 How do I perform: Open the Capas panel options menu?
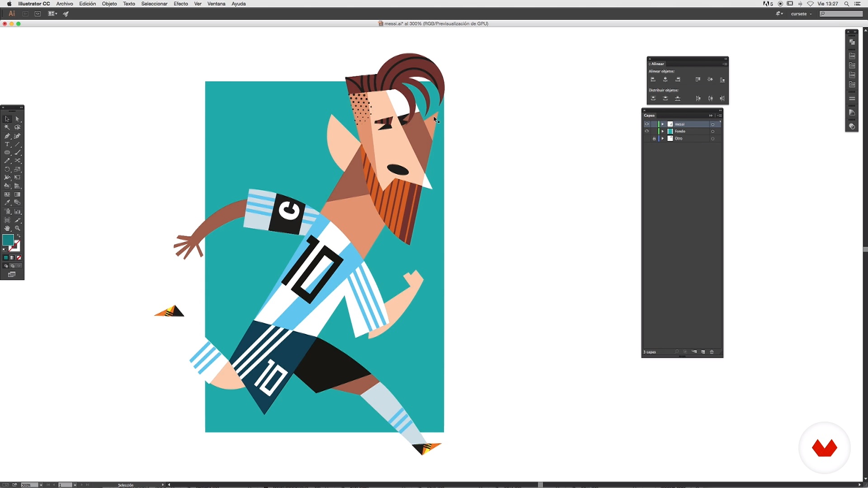[719, 115]
